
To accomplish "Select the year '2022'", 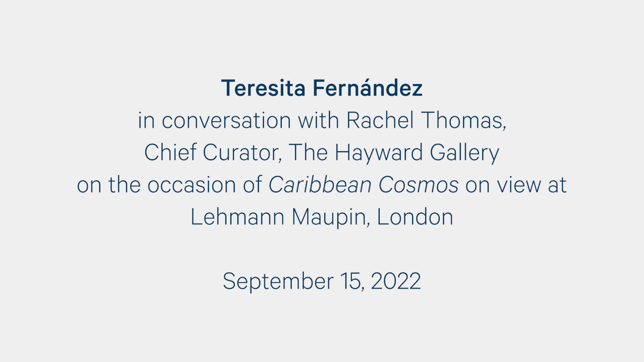I will 396,281.
